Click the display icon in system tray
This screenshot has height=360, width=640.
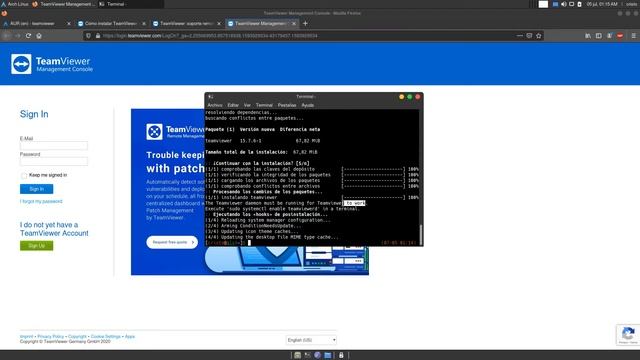[571, 4]
